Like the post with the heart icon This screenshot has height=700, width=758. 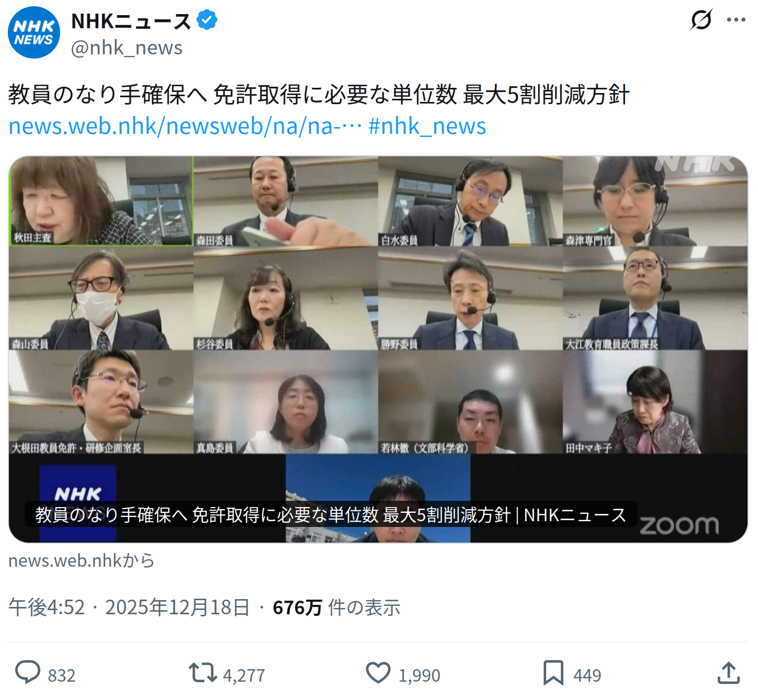[378, 673]
